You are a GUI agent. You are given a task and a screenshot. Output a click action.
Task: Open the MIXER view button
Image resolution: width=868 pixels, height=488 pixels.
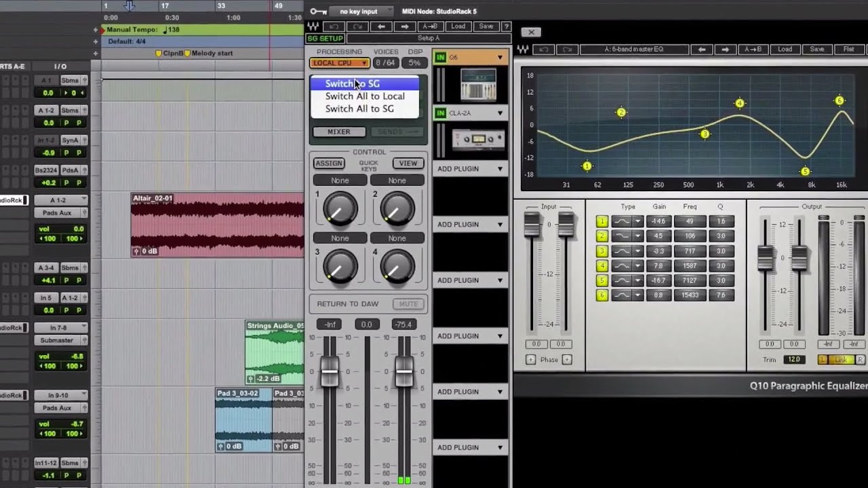[339, 131]
